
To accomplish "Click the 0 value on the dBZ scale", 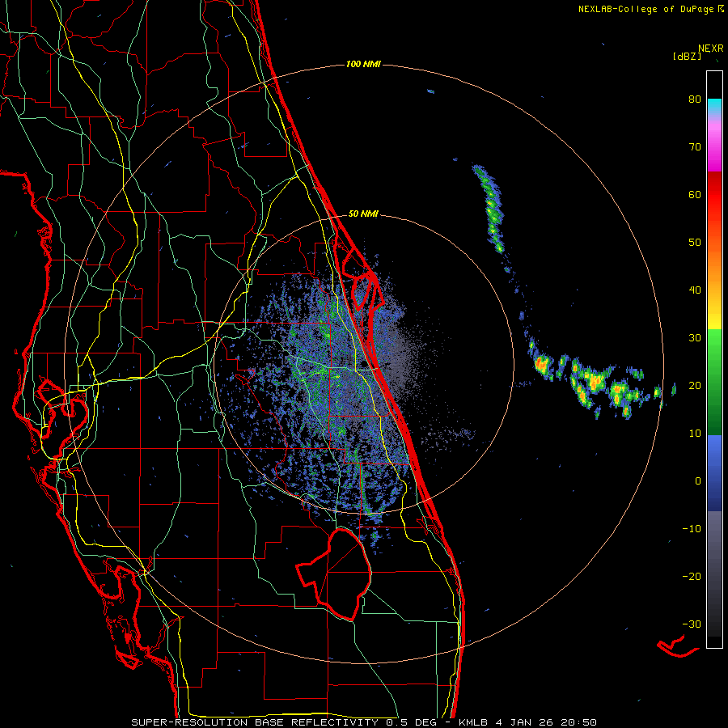I will 698,481.
